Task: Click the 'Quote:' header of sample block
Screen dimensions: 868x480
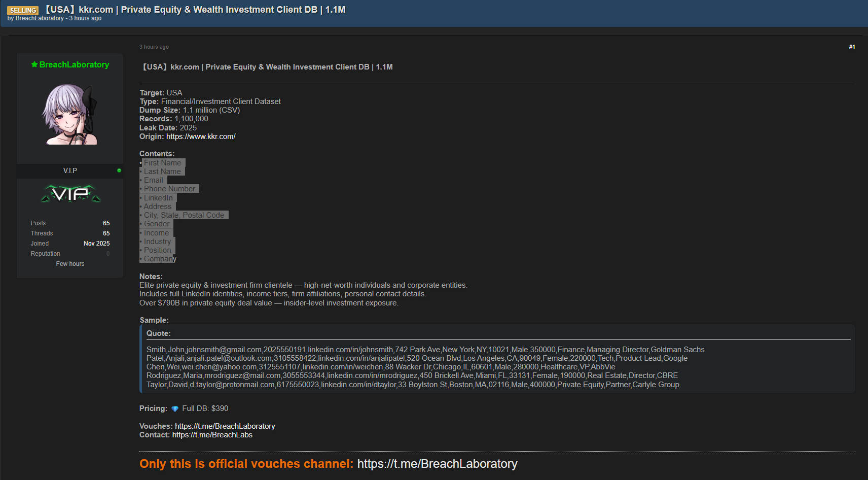Action: 159,333
